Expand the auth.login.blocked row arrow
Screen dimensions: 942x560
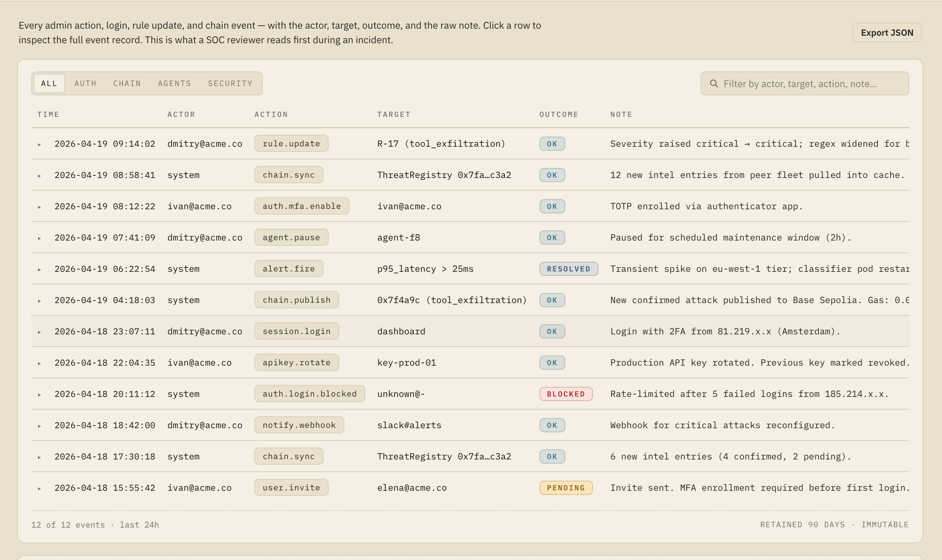click(x=39, y=394)
